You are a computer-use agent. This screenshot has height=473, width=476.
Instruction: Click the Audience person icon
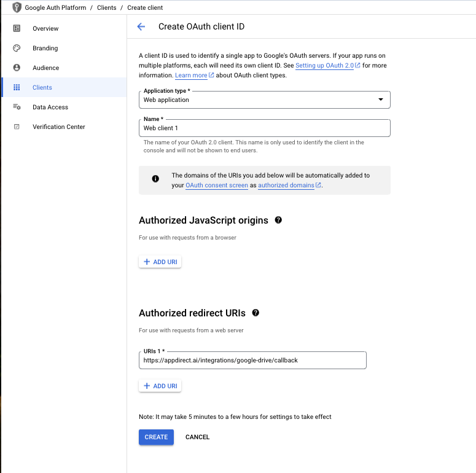[x=17, y=68]
